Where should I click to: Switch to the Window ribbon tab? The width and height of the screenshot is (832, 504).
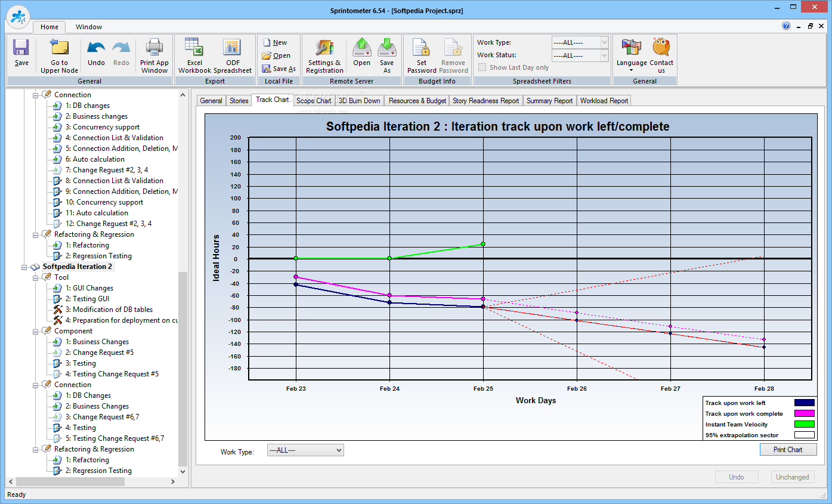(x=89, y=27)
